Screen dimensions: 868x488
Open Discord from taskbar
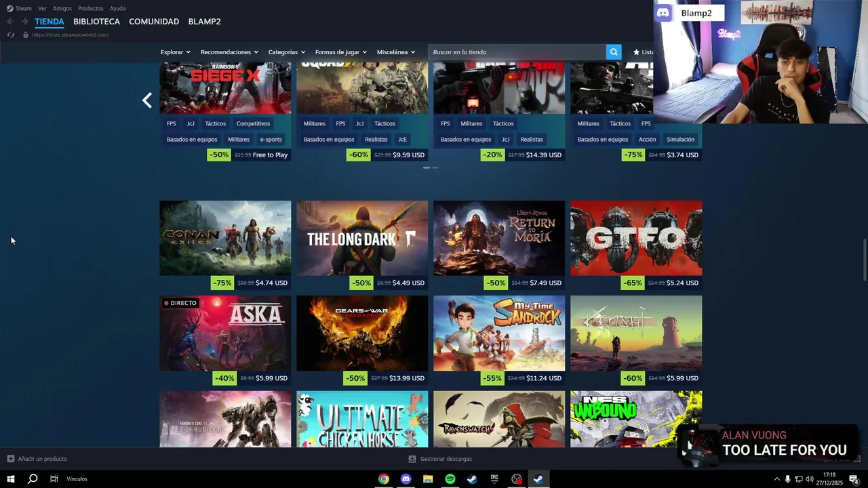coord(406,479)
